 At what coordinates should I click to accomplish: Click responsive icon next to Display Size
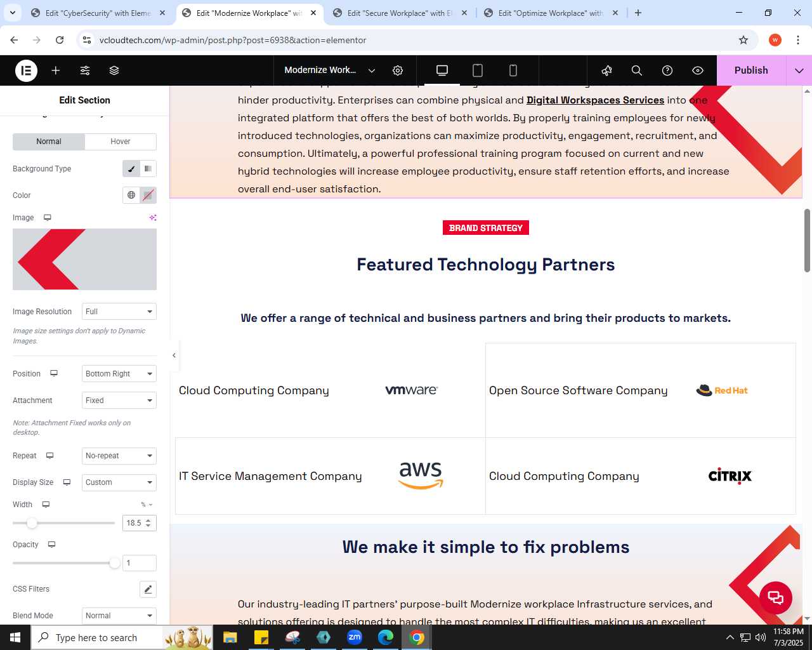(x=67, y=482)
